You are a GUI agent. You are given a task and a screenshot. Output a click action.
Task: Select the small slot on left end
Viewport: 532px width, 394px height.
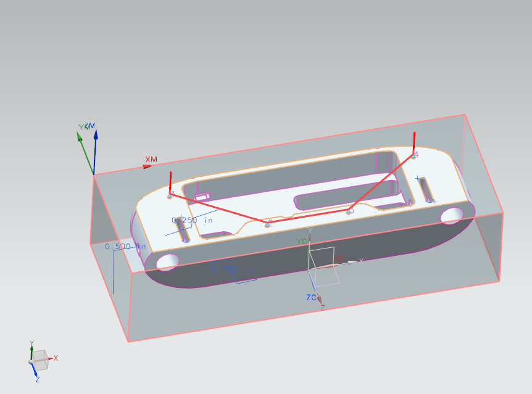tap(183, 230)
